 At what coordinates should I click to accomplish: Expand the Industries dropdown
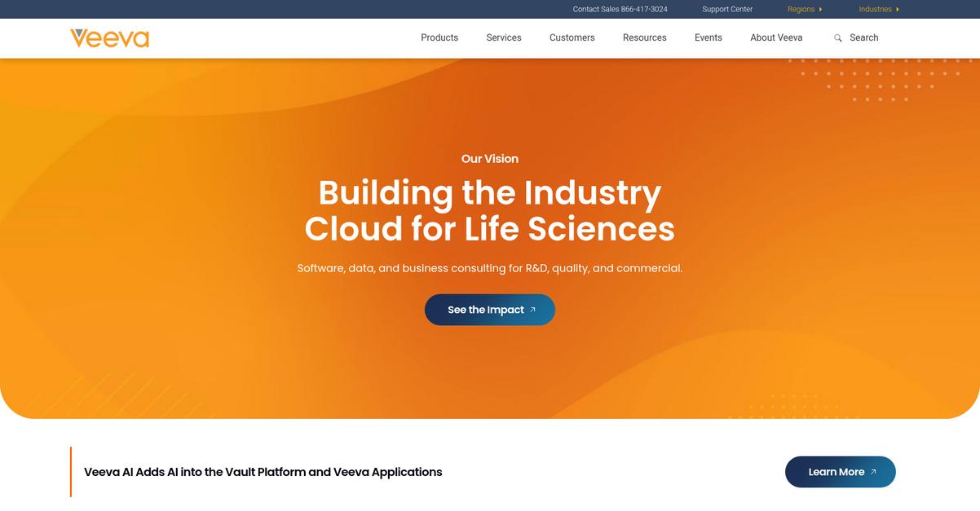pos(879,9)
